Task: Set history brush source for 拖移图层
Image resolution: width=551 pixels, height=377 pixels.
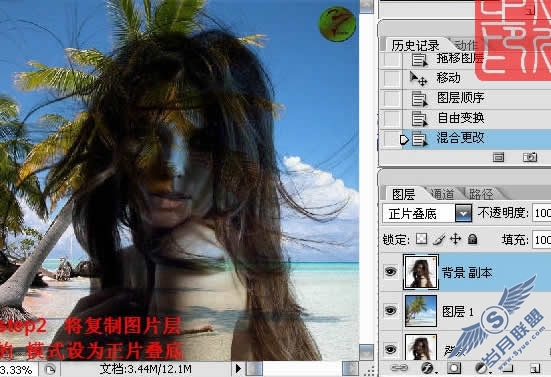Action: click(391, 60)
